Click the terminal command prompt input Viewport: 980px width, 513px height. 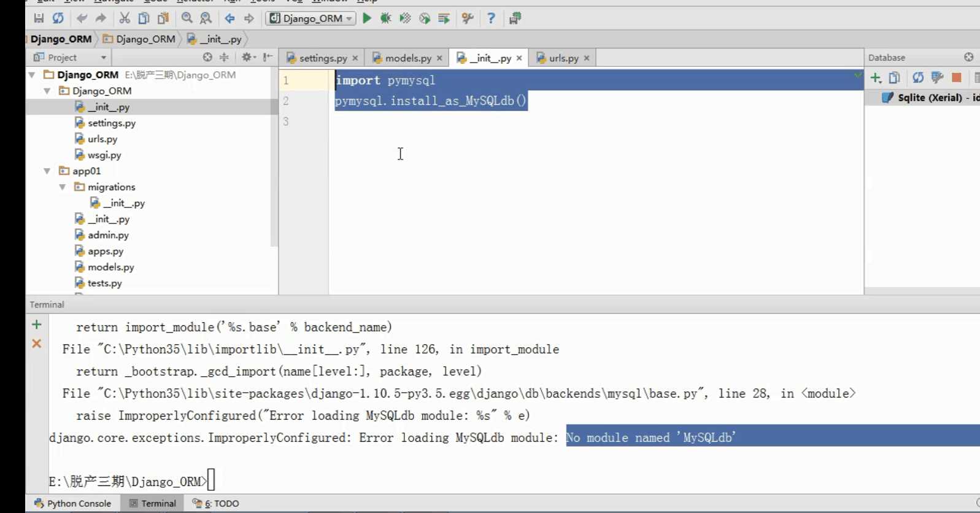(211, 480)
